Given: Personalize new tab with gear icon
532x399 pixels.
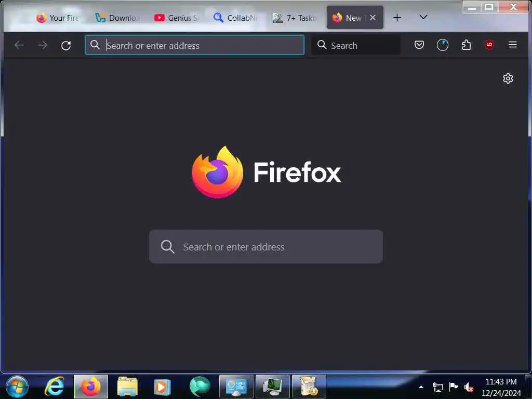Looking at the screenshot, I should coord(508,78).
